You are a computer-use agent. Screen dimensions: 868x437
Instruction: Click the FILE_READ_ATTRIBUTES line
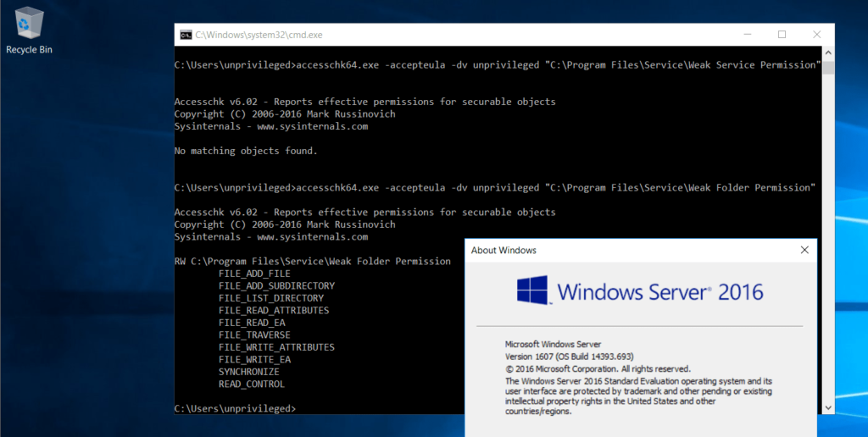click(x=274, y=310)
